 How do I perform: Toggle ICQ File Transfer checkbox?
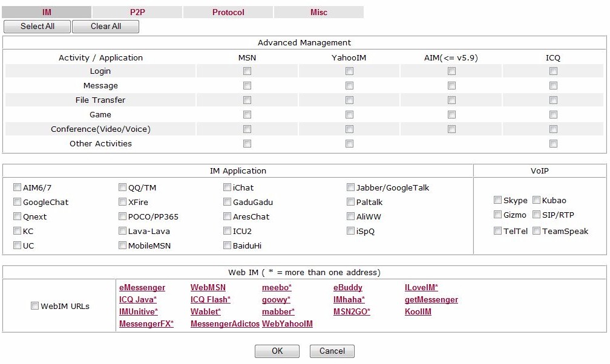[553, 100]
